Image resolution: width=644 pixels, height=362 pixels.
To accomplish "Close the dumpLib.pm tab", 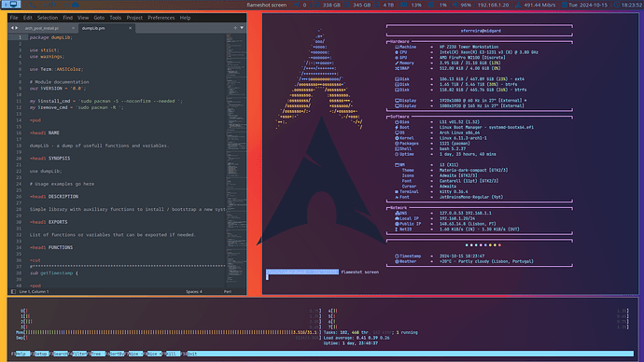I will point(130,28).
